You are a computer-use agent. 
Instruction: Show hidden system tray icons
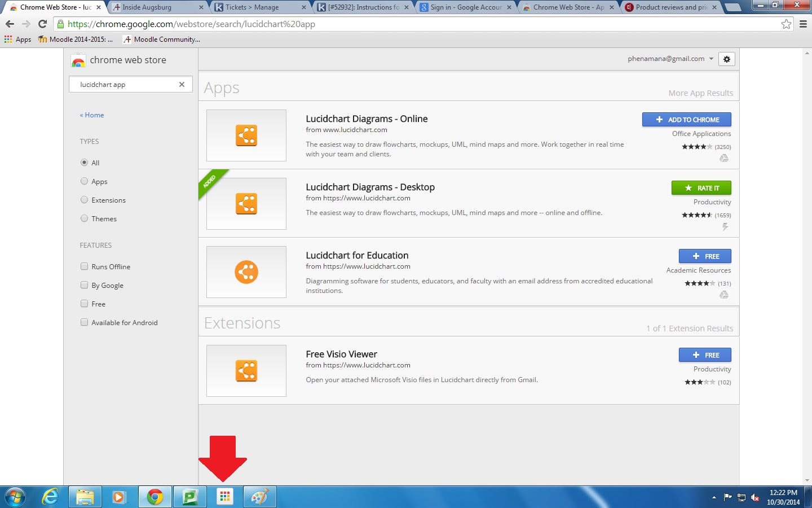coord(714,497)
